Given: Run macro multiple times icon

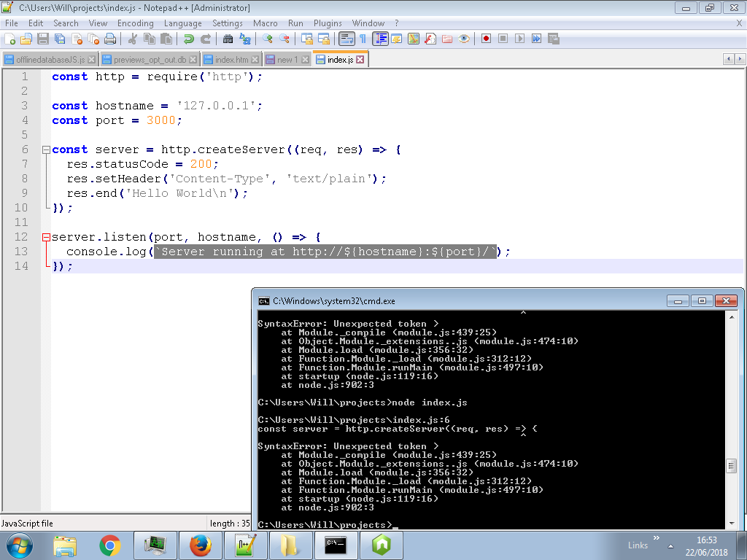Looking at the screenshot, I should click(536, 39).
